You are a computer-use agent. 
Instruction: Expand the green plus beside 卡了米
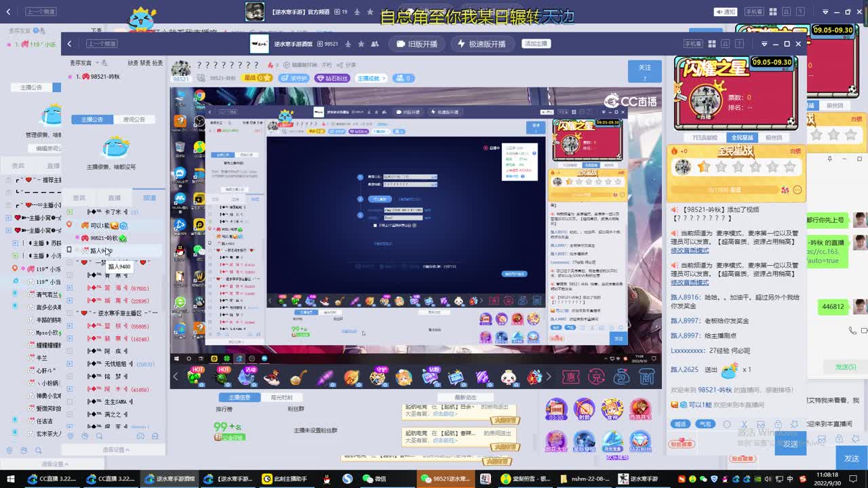[x=69, y=212]
